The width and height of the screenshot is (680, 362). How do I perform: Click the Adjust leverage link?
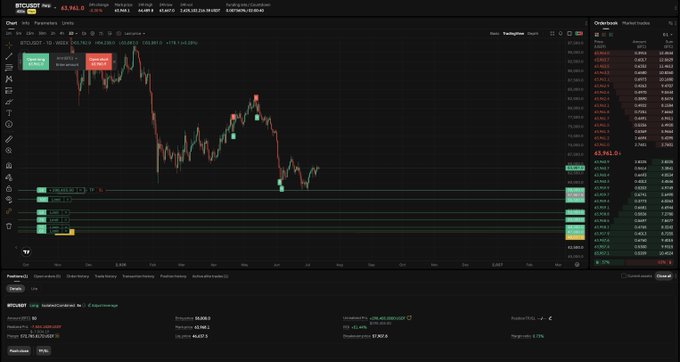tap(104, 306)
